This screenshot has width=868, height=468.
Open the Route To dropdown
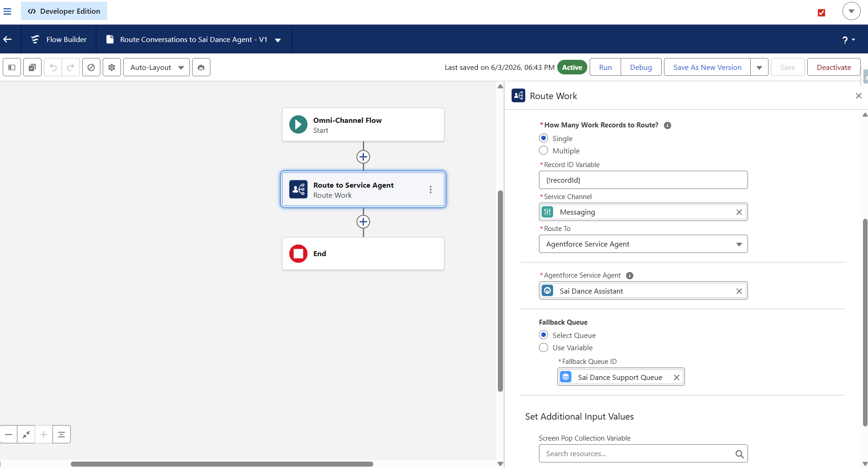(643, 244)
